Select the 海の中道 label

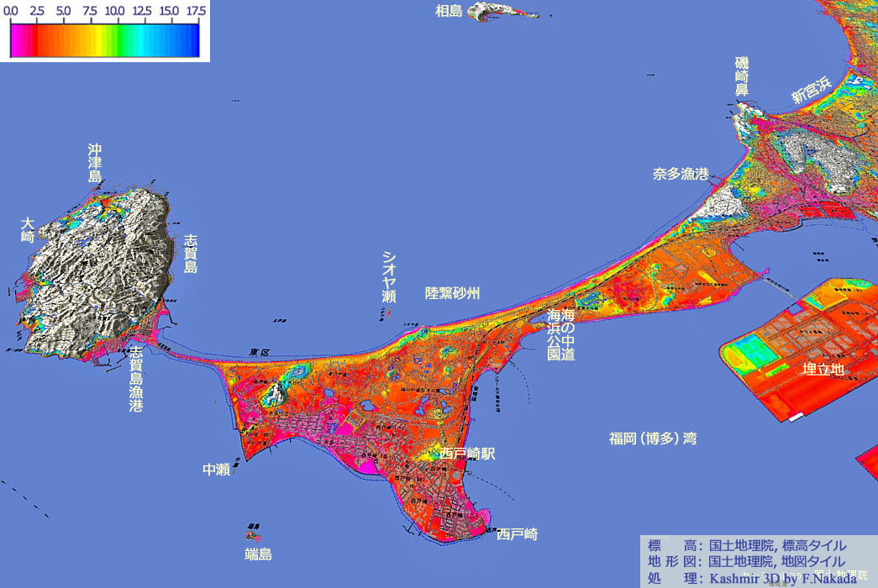[x=569, y=334]
